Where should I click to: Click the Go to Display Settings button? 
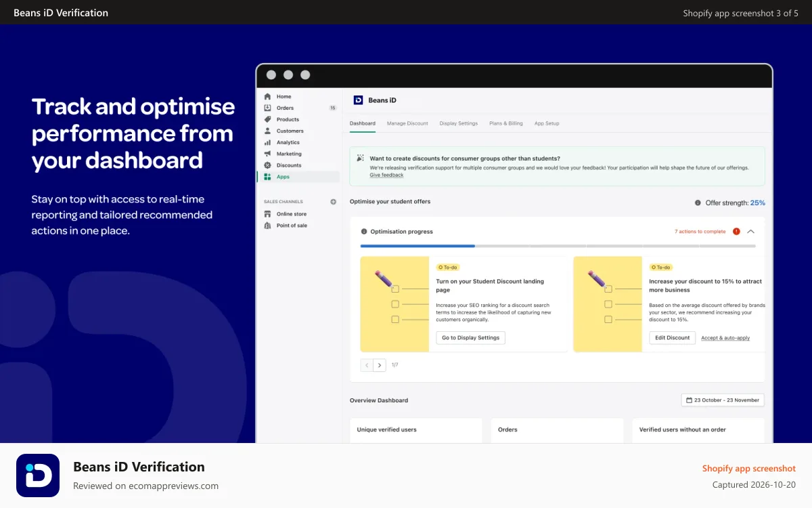(x=470, y=337)
